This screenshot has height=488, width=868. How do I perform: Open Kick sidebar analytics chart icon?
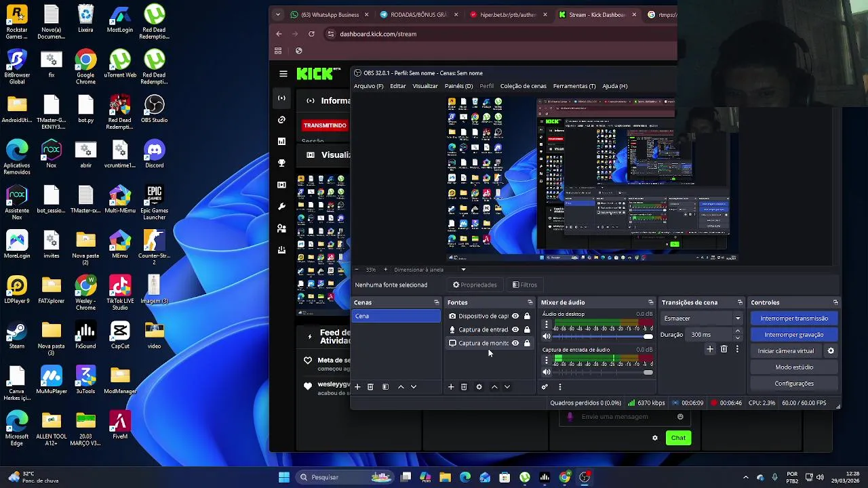281,141
